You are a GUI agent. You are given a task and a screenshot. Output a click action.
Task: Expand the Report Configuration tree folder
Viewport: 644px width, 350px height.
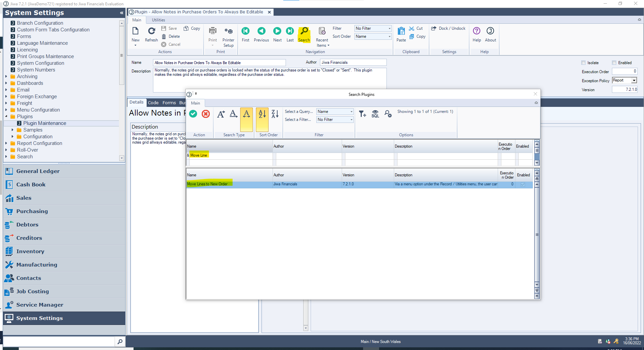tap(6, 143)
